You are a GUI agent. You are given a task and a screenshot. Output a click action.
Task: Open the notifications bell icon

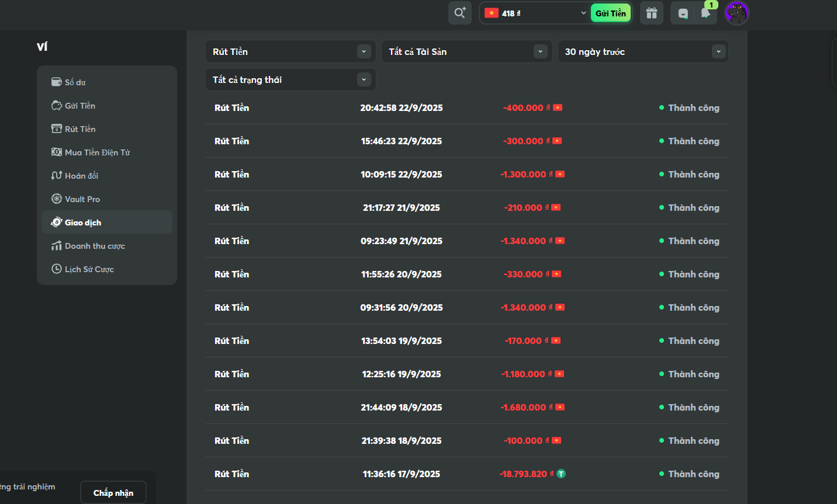[705, 13]
